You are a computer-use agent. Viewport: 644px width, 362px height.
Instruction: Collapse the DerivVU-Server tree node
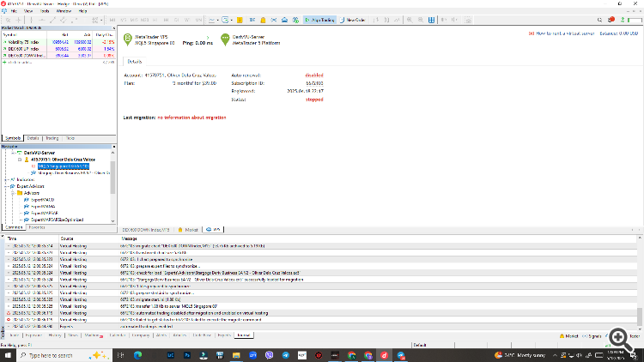pyautogui.click(x=13, y=153)
